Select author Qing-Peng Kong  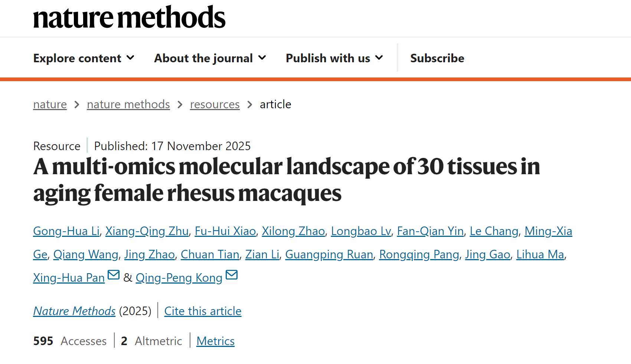tap(179, 278)
